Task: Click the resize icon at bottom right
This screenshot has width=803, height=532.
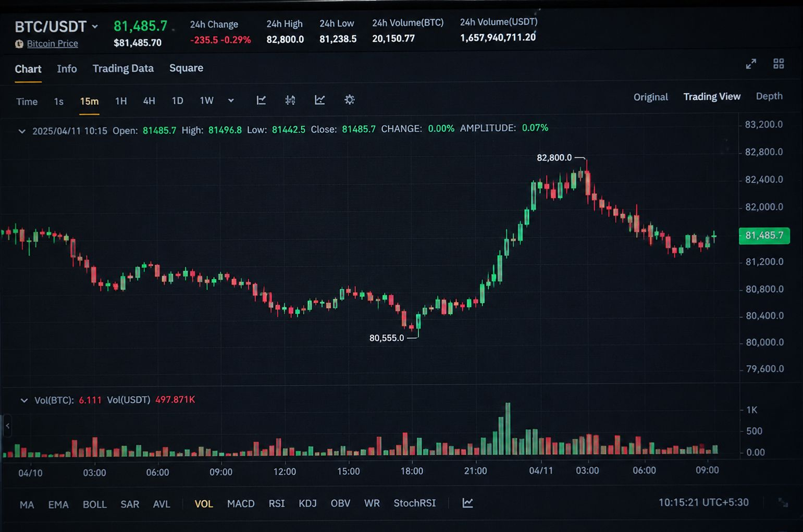Action: pyautogui.click(x=783, y=502)
